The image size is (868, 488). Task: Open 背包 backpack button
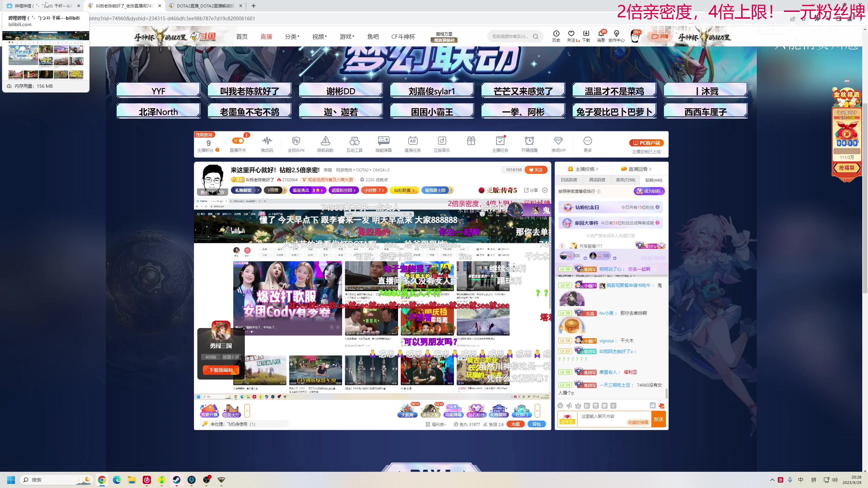pos(536,424)
